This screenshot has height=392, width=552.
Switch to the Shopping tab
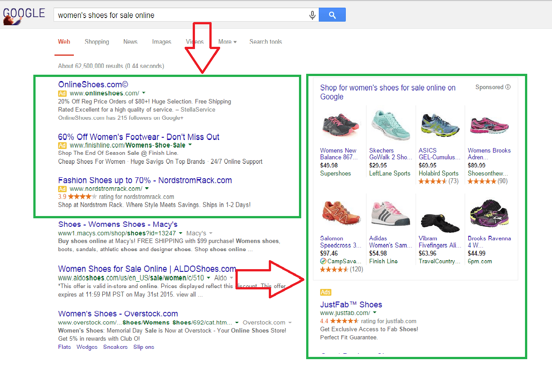(96, 42)
